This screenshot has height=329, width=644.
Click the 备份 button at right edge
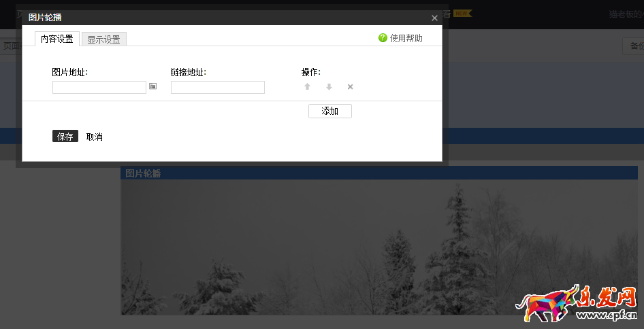pyautogui.click(x=634, y=46)
